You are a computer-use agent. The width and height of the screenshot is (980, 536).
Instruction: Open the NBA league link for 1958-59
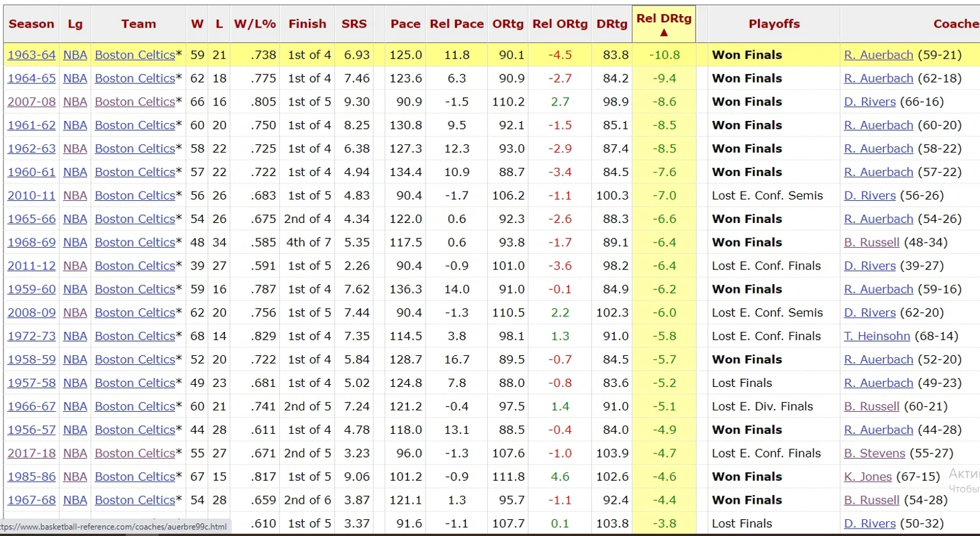(x=75, y=359)
